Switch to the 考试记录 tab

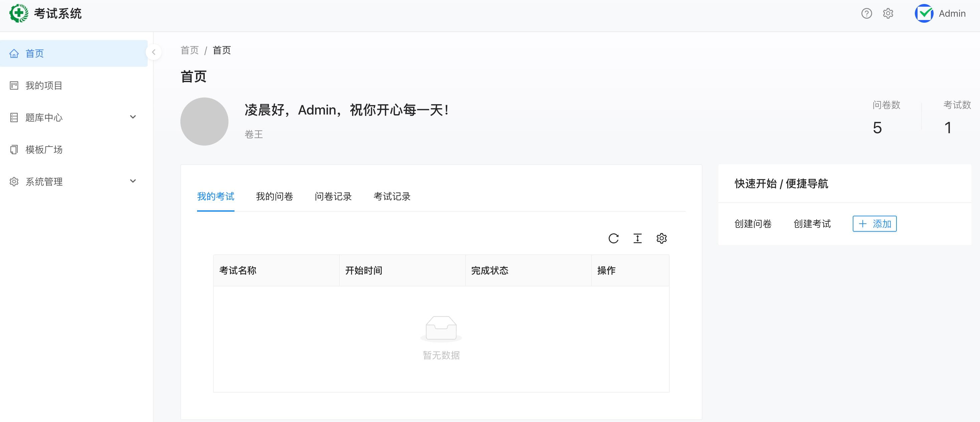pos(392,197)
